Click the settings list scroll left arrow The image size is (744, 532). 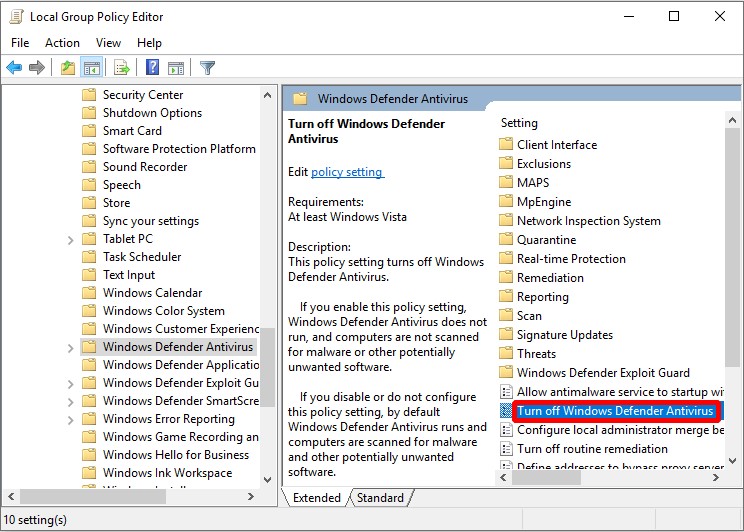pos(504,477)
